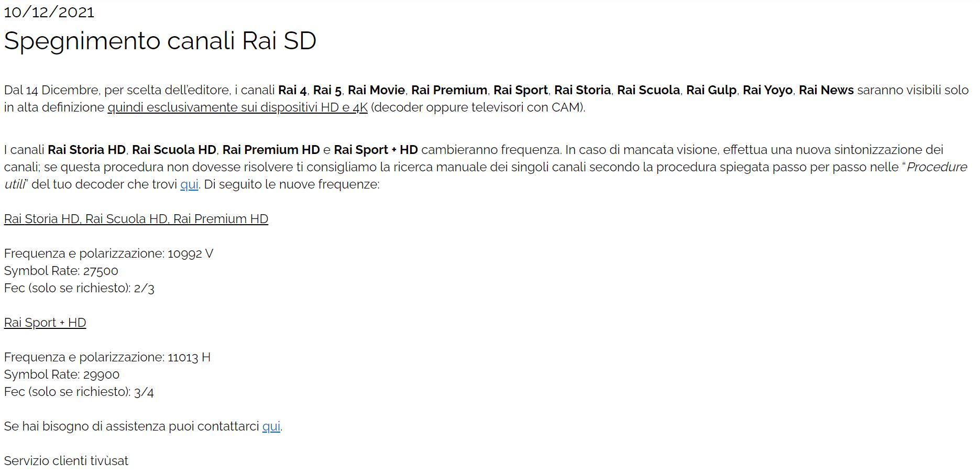This screenshot has width=980, height=474.
Task: Click the 'Symbol Rate: 27500' line
Action: pos(61,271)
